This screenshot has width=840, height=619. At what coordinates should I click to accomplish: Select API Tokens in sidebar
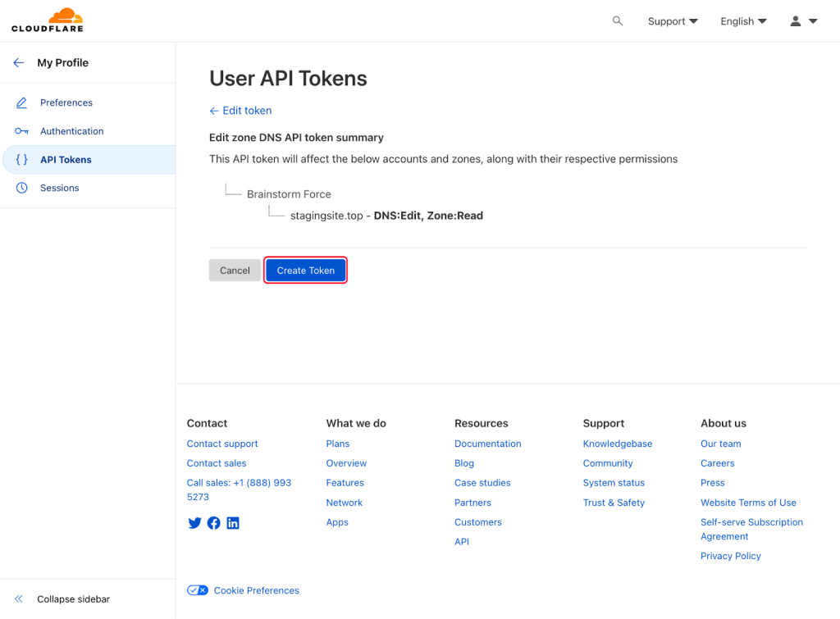coord(66,160)
